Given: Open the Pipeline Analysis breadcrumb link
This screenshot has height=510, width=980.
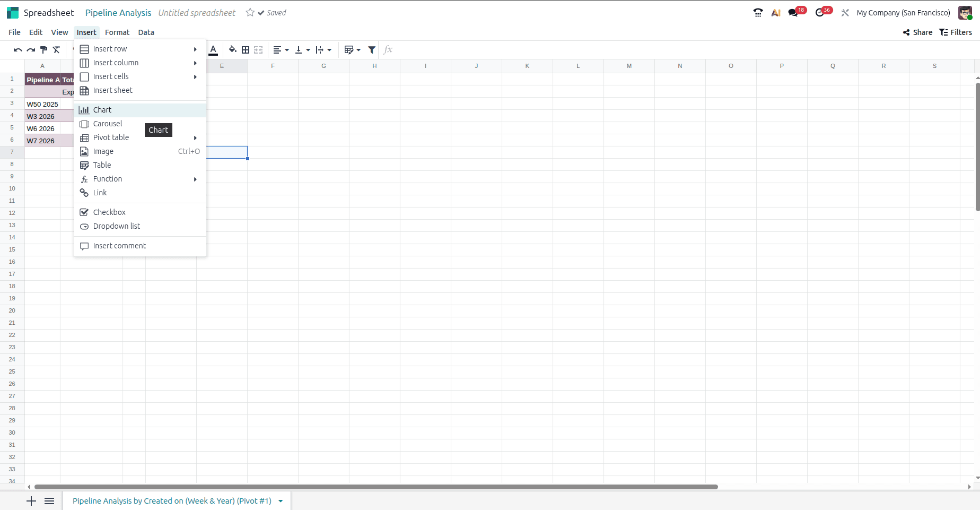Looking at the screenshot, I should (x=118, y=13).
